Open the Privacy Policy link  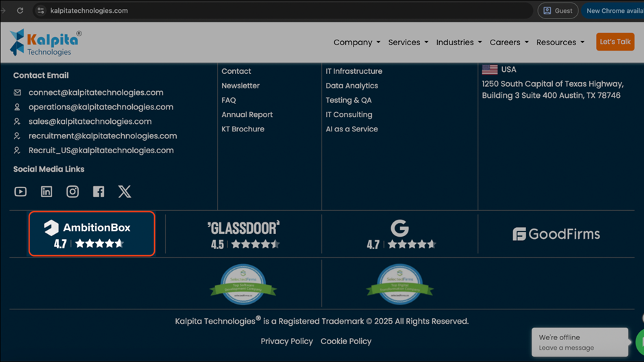(286, 341)
